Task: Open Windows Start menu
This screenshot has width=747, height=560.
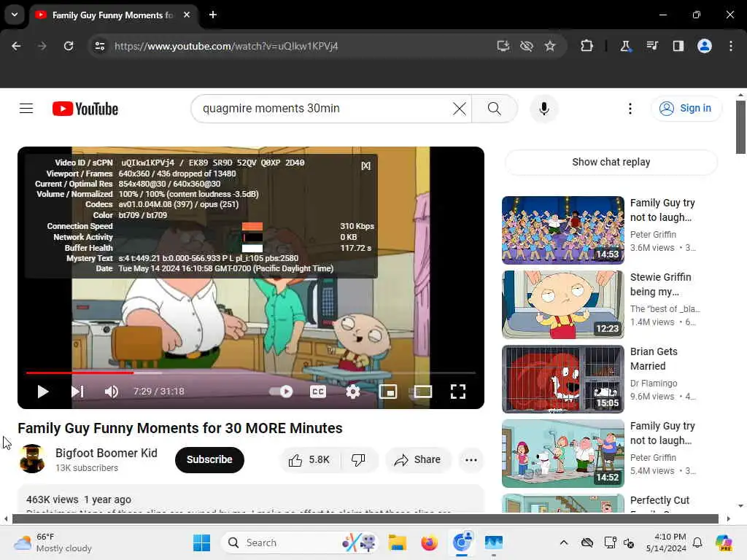Action: pyautogui.click(x=201, y=542)
